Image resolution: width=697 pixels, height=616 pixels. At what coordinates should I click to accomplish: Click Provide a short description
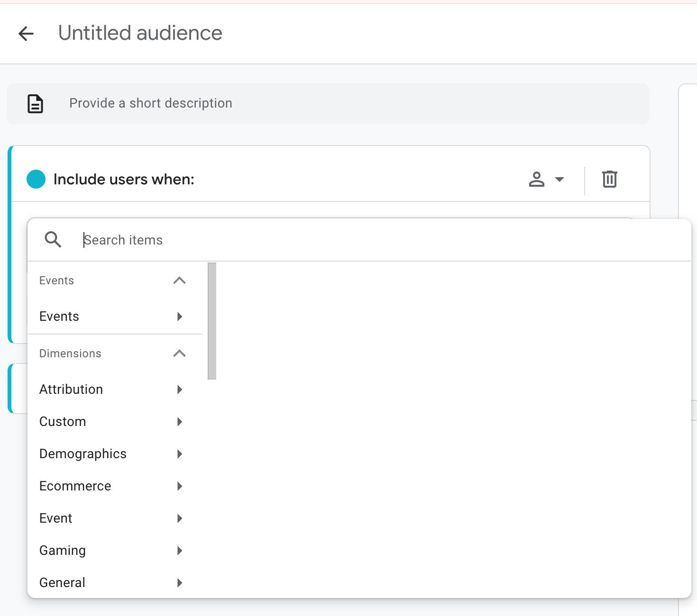151,103
